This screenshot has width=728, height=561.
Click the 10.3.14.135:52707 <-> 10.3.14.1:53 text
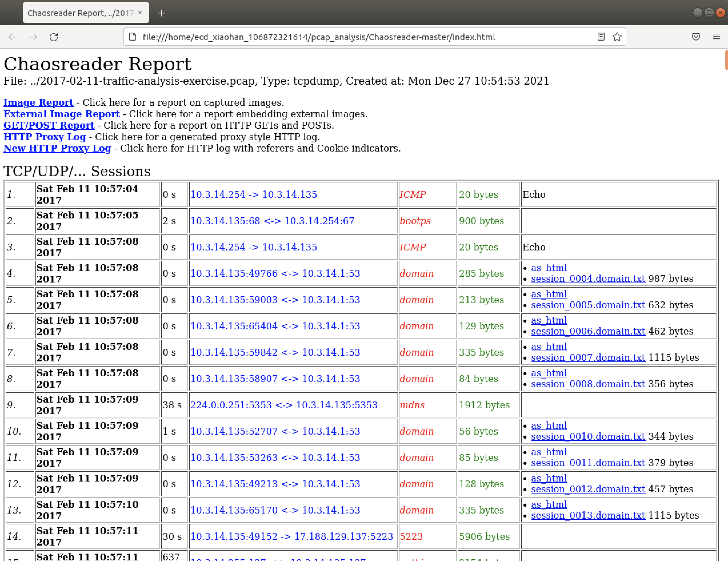(x=275, y=431)
